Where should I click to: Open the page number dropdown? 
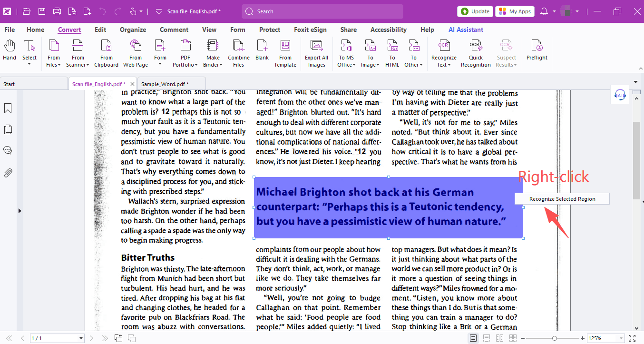[81, 338]
